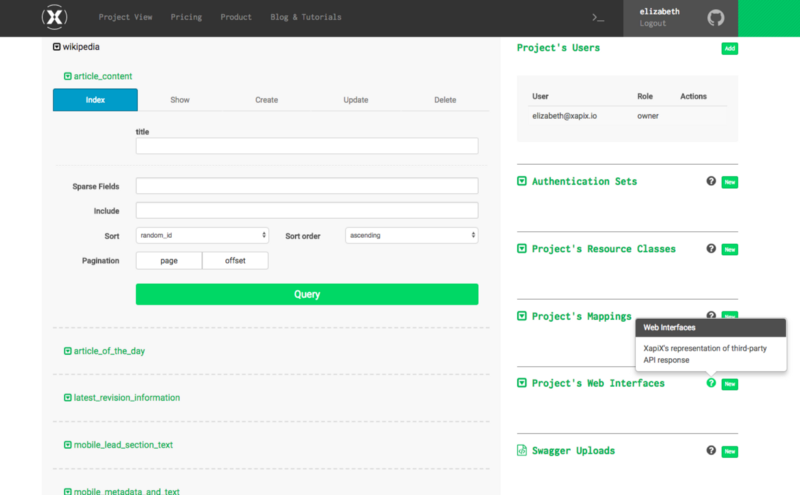Click help icon for Project's Resource Classes
Screen dimensions: 800x495
coord(711,249)
